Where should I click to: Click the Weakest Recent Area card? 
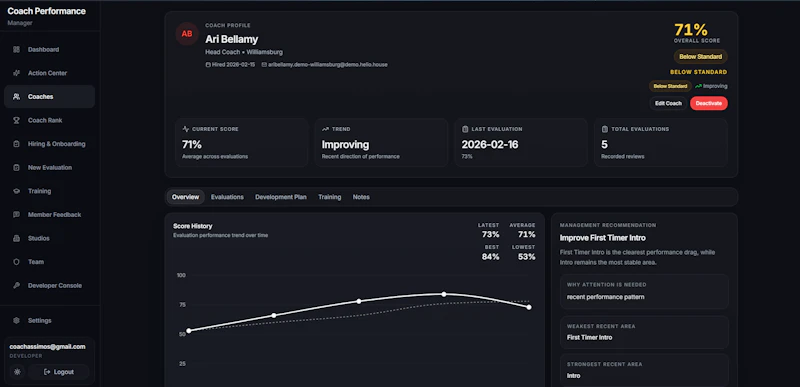coord(644,332)
